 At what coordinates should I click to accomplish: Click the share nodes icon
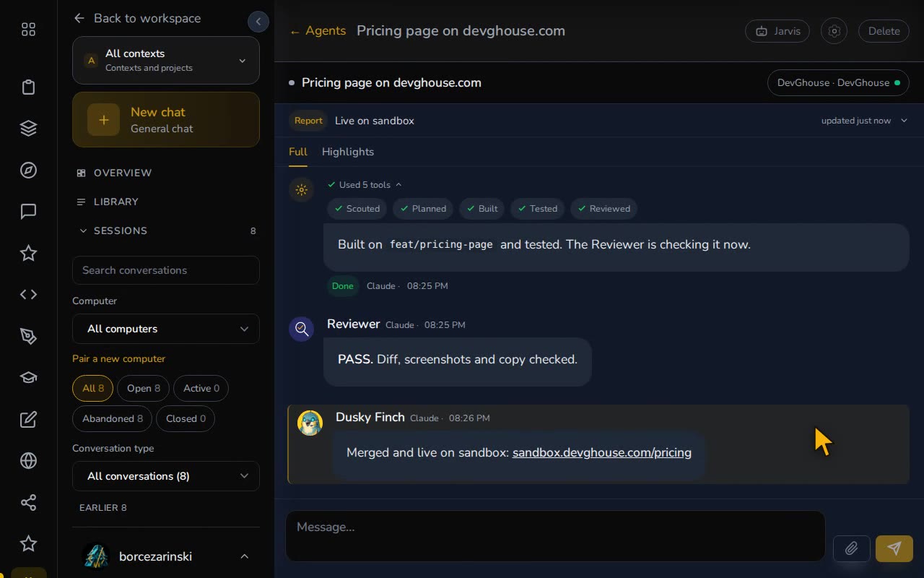point(28,502)
